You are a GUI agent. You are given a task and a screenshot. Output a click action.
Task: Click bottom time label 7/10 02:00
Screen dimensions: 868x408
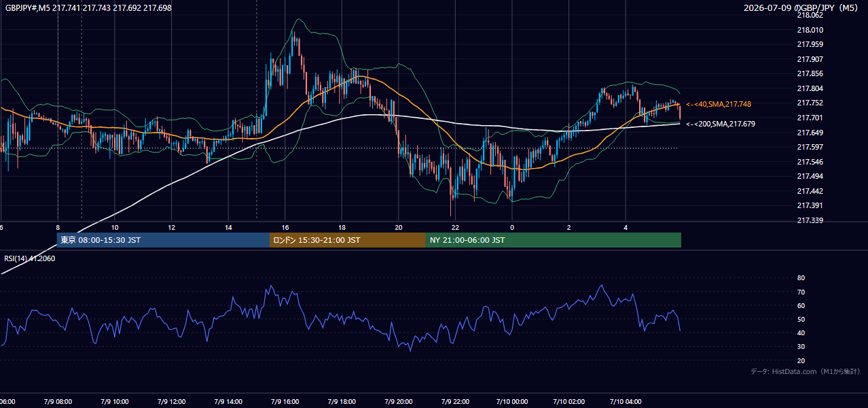tap(569, 402)
